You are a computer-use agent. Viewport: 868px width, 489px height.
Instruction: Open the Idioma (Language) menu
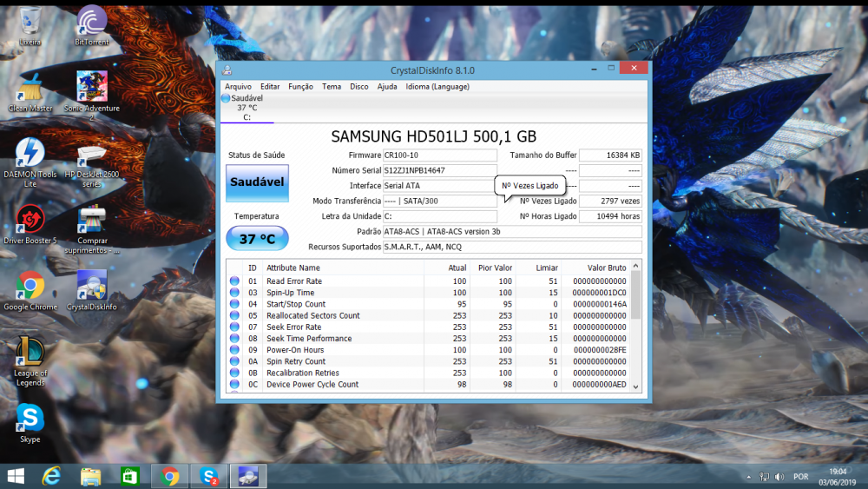pyautogui.click(x=437, y=87)
